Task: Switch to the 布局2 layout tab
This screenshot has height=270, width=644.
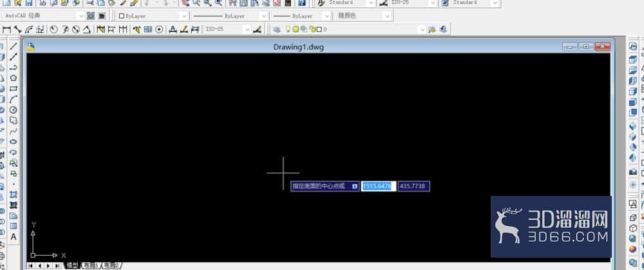Action: click(111, 265)
